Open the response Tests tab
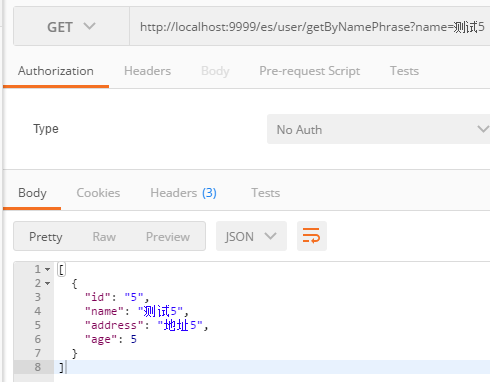Screen dimensions: 490x382 (x=266, y=193)
